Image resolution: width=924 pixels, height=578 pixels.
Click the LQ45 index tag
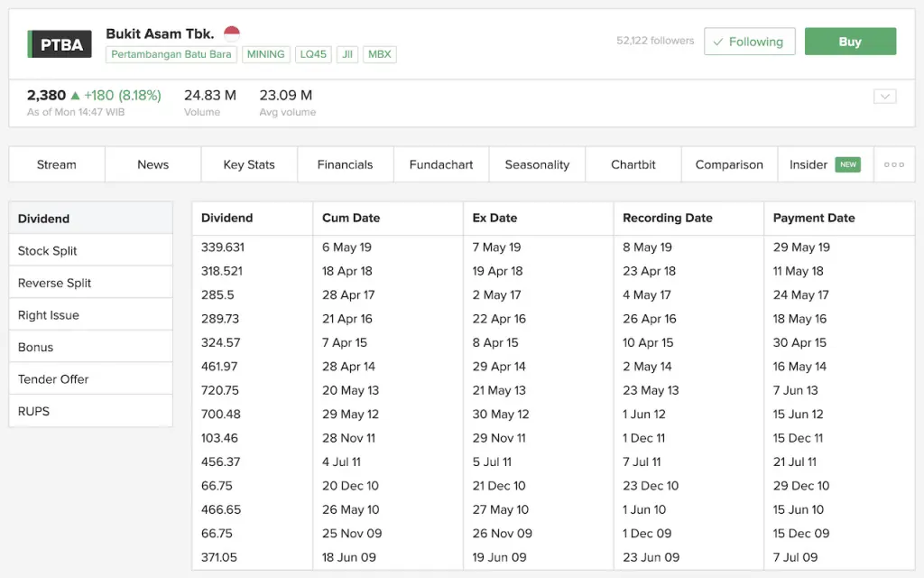tap(313, 54)
